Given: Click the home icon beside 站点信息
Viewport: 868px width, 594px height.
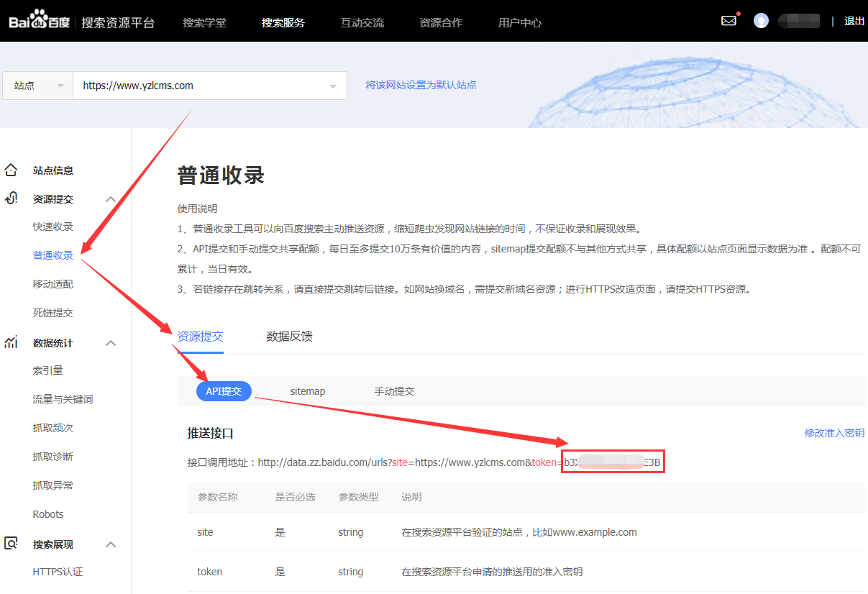Looking at the screenshot, I should coord(11,170).
